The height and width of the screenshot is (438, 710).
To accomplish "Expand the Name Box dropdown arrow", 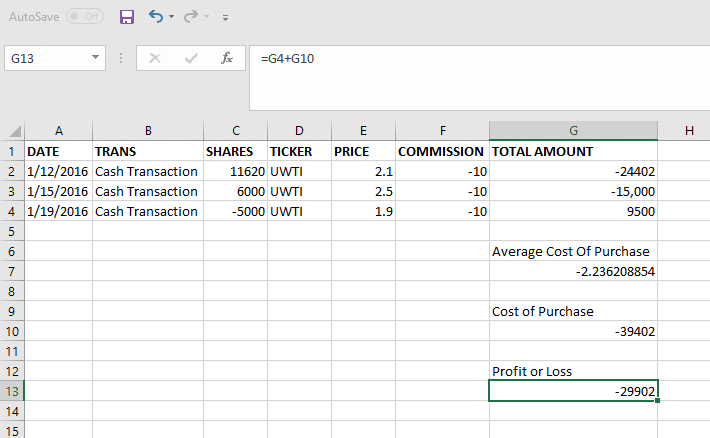I will coord(95,58).
